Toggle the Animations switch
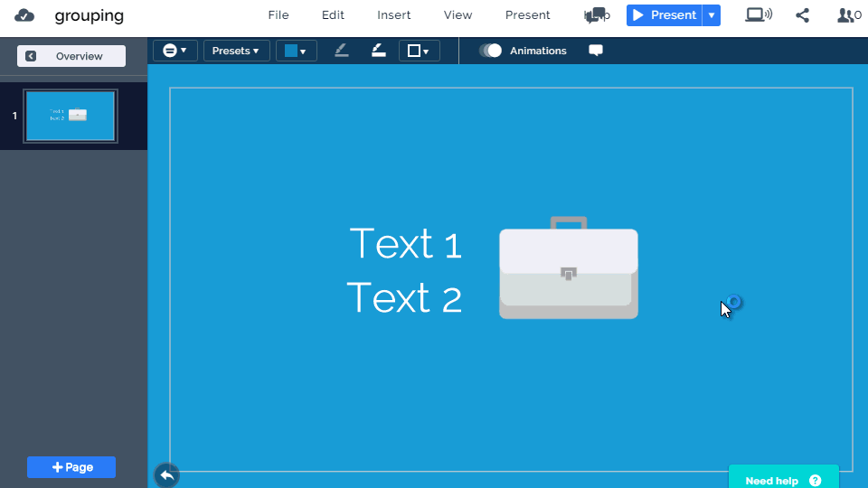Image resolution: width=868 pixels, height=488 pixels. (x=490, y=51)
